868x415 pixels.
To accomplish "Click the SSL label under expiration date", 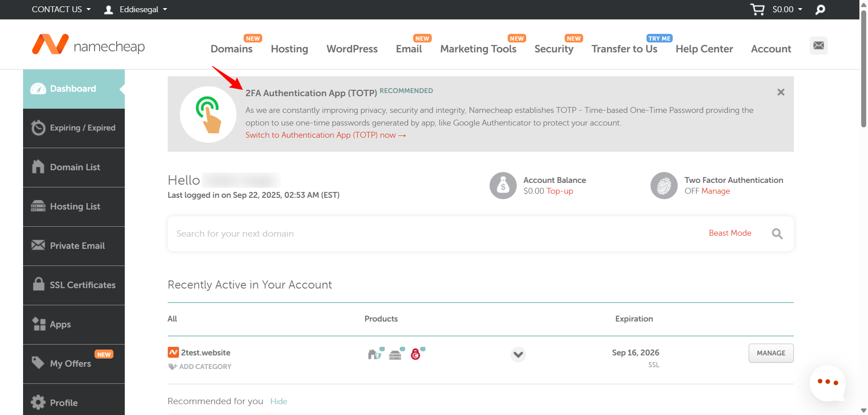I will point(654,365).
